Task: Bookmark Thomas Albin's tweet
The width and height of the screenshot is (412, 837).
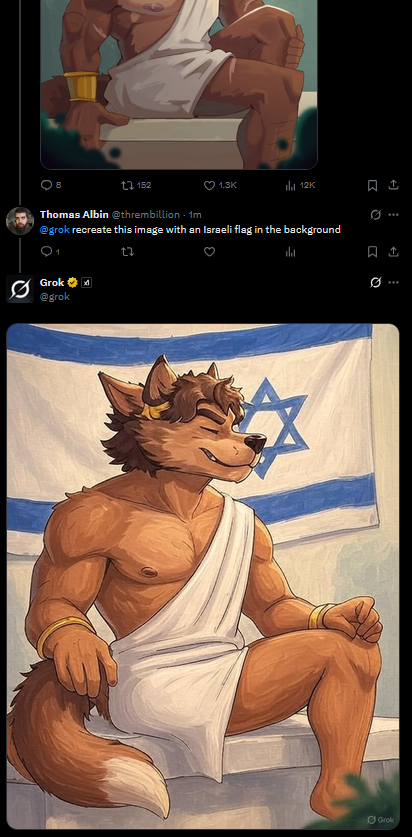Action: pyautogui.click(x=373, y=252)
